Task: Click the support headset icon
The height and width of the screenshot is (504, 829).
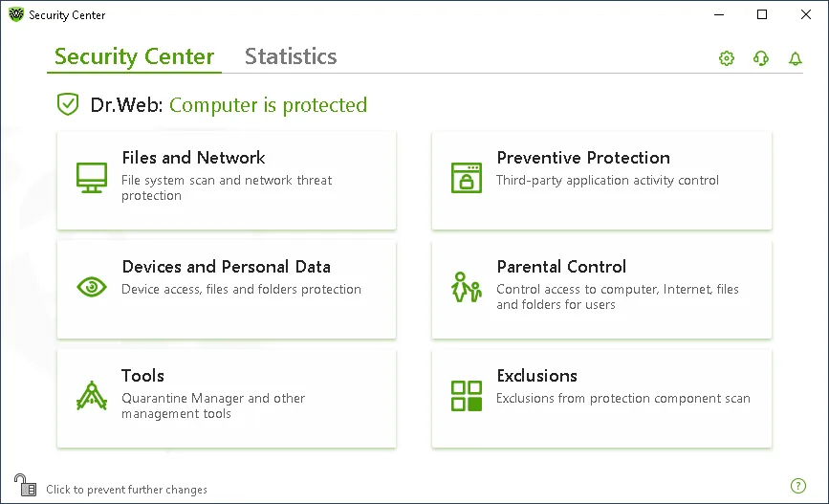Action: coord(761,58)
